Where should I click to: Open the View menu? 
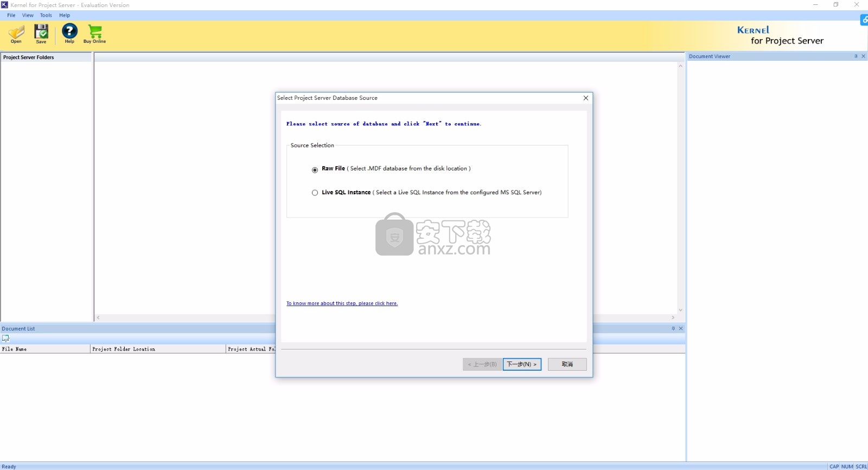28,15
